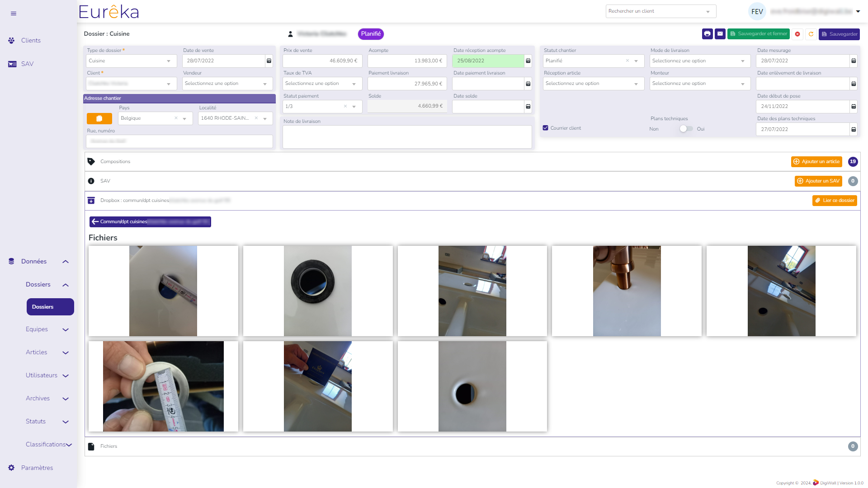868x488 pixels.
Task: Click the Dropbox archive icon
Action: coord(91,200)
